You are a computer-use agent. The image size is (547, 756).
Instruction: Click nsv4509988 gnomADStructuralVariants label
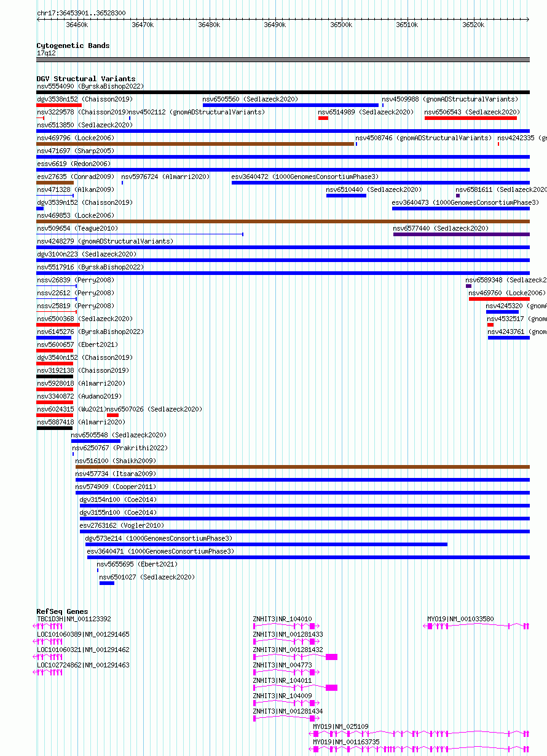pos(450,99)
